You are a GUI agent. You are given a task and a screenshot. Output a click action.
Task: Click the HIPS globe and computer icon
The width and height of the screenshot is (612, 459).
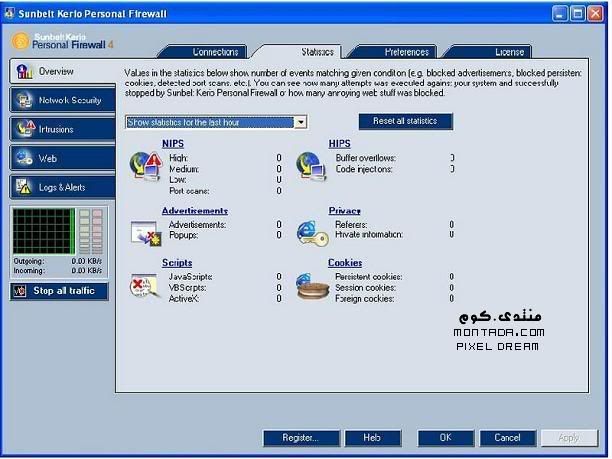(311, 167)
